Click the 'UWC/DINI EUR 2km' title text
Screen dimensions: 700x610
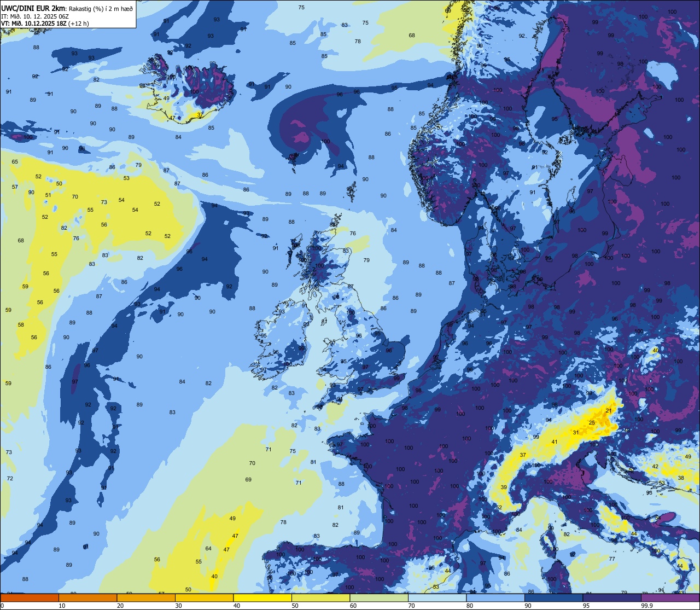click(33, 8)
